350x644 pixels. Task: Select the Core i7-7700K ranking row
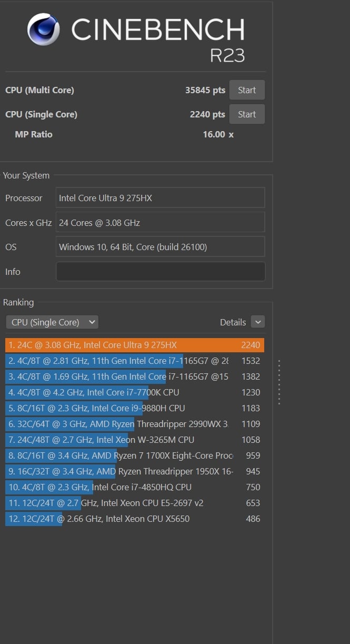134,392
